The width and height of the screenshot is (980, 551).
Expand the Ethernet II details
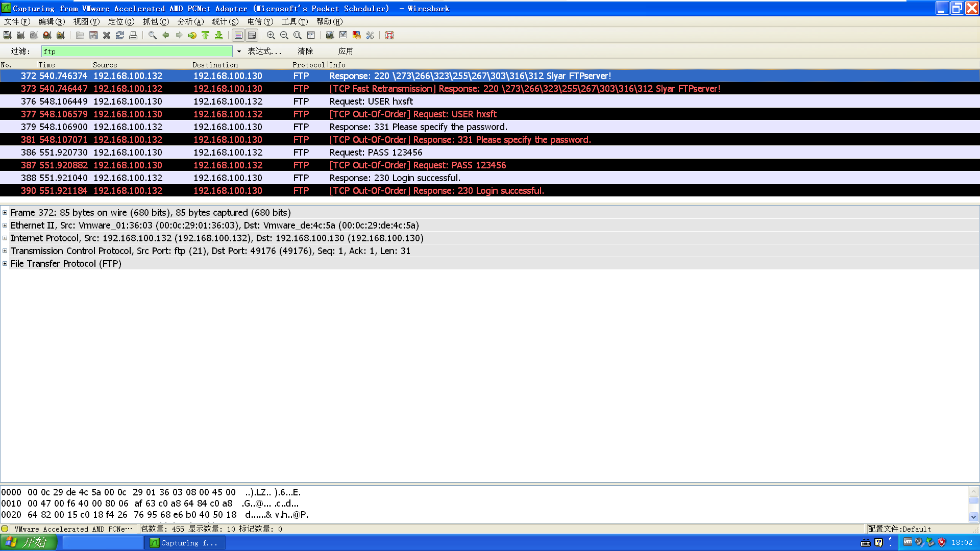pyautogui.click(x=5, y=226)
